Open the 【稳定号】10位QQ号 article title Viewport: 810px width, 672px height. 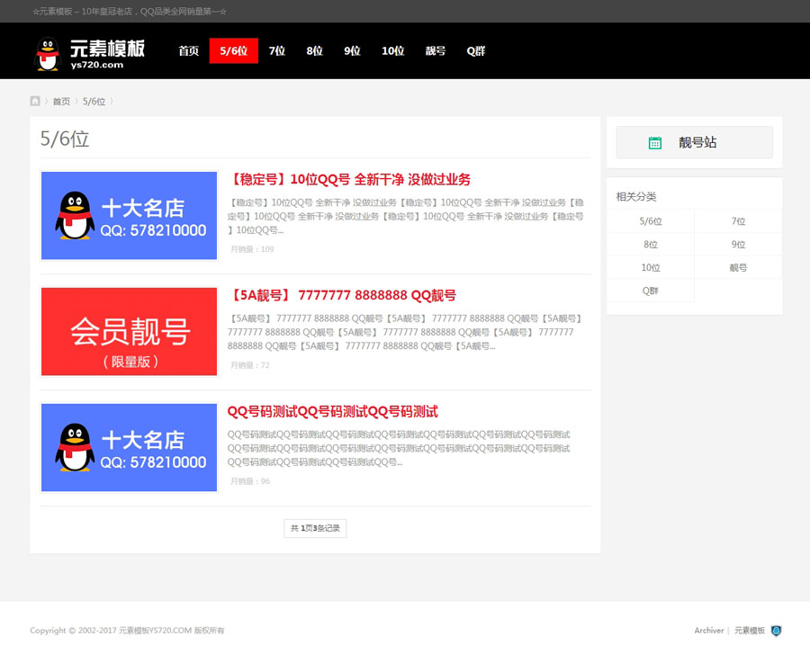tap(349, 179)
